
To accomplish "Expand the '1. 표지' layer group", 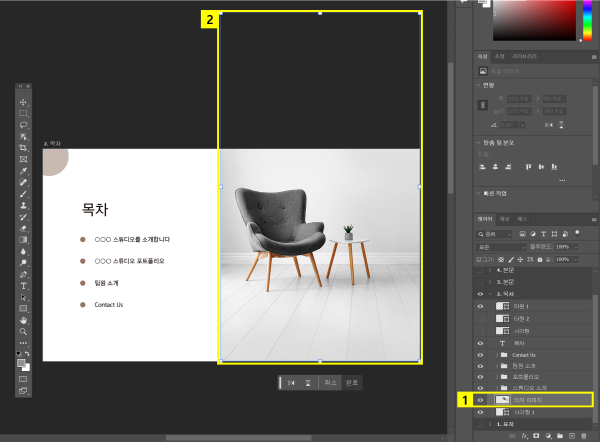I will (490, 424).
